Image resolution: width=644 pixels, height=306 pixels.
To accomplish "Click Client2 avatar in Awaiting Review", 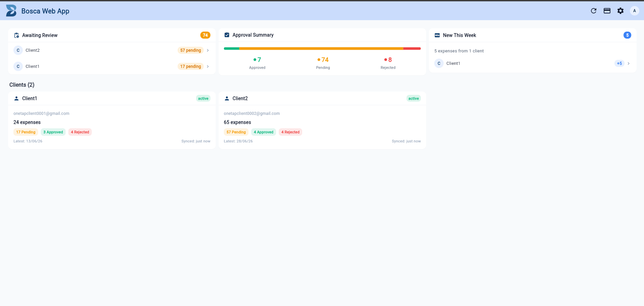I will [x=18, y=50].
